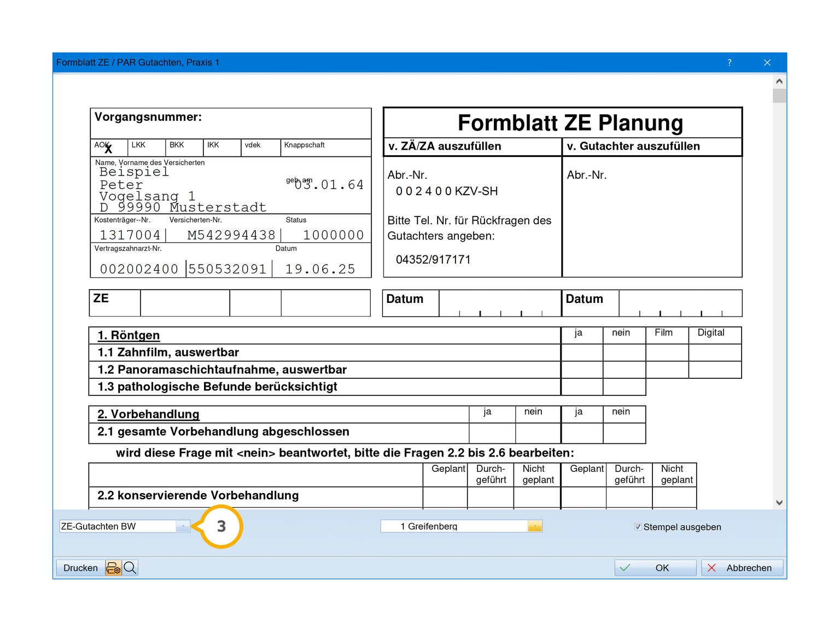Open print preview magnifier icon
The width and height of the screenshot is (840, 632).
pyautogui.click(x=130, y=568)
